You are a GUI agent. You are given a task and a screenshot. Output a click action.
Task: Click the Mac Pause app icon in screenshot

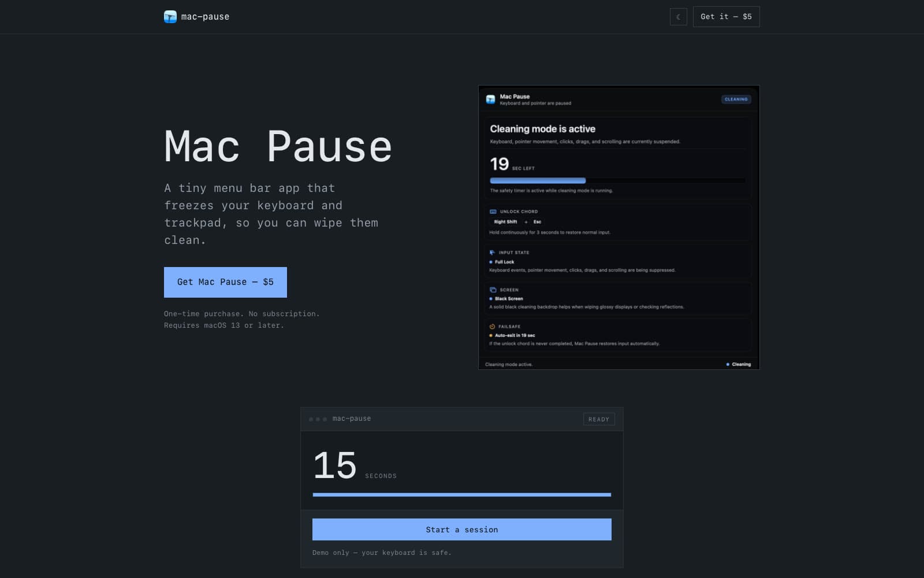coord(491,99)
